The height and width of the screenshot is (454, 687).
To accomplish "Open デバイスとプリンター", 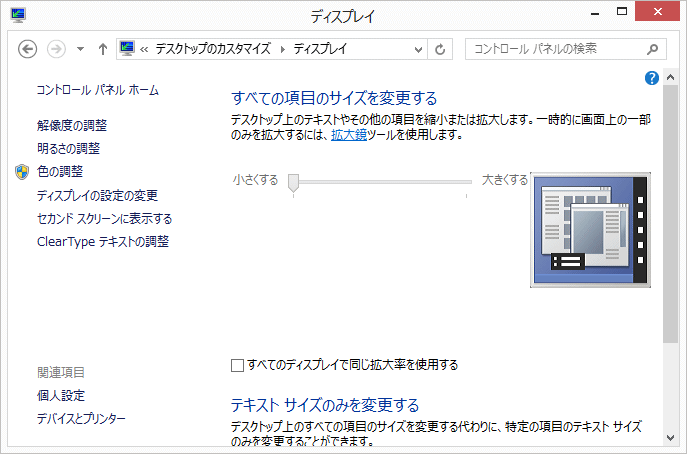I will click(x=81, y=419).
